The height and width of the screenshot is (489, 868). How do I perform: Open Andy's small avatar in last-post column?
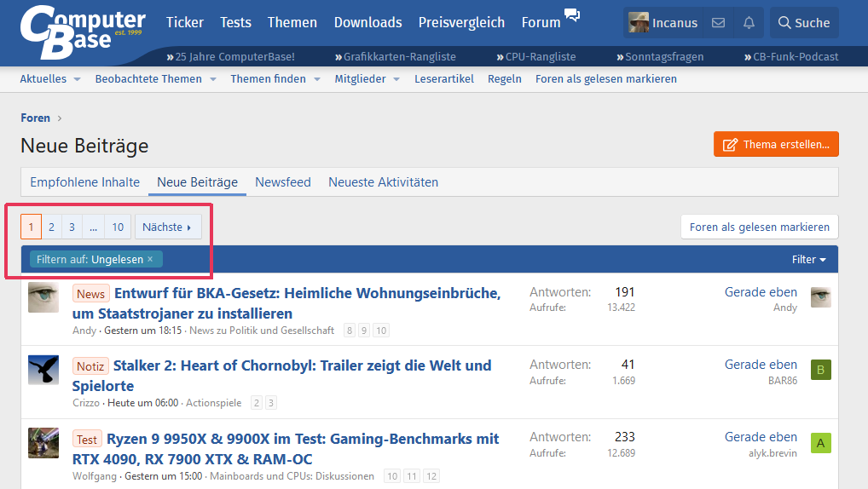pos(820,297)
